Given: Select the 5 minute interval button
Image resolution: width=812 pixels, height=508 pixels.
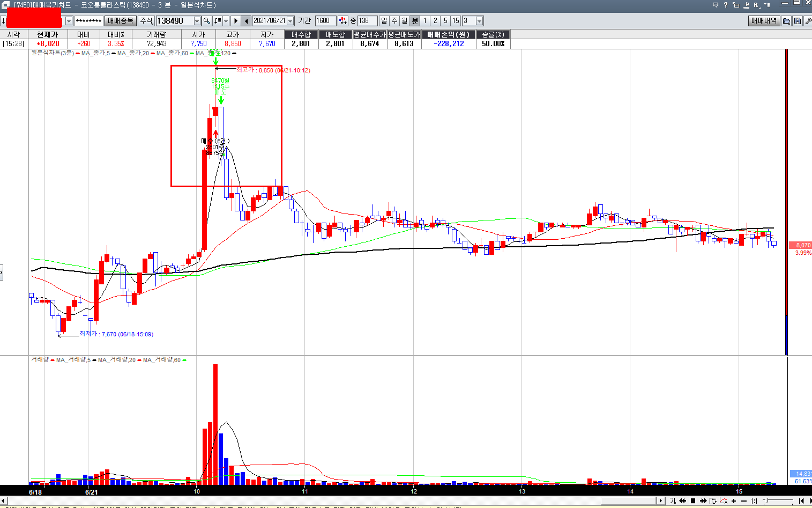Looking at the screenshot, I should pyautogui.click(x=445, y=21).
